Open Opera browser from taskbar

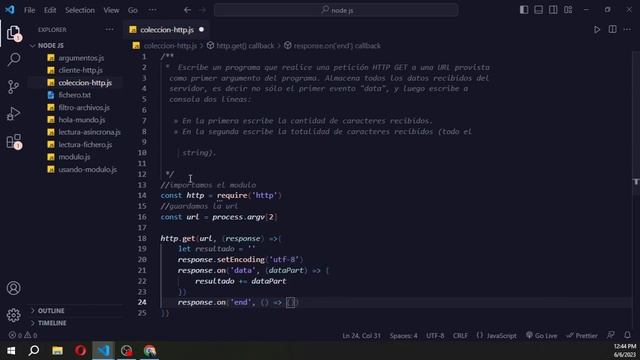[80, 351]
